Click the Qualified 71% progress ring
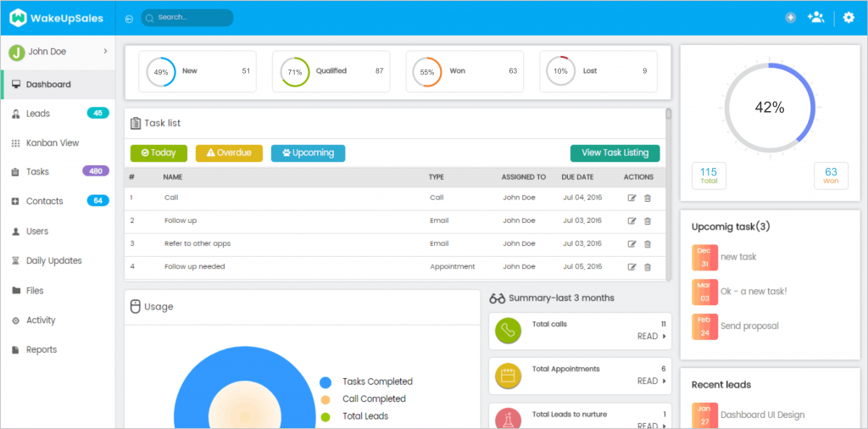This screenshot has width=868, height=429. (294, 72)
